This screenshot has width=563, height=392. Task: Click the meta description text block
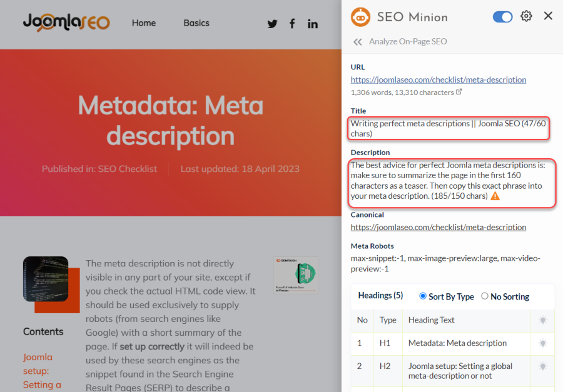tap(448, 181)
